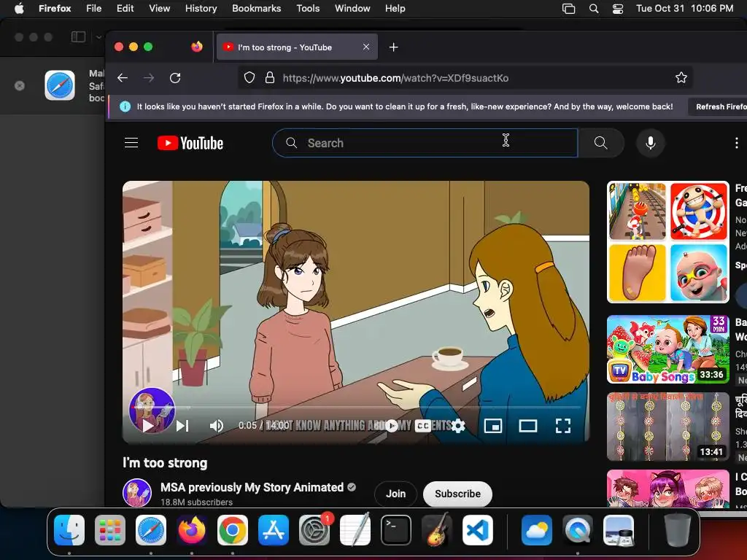Subscribe to MSA channel
747x560 pixels.
pyautogui.click(x=457, y=494)
